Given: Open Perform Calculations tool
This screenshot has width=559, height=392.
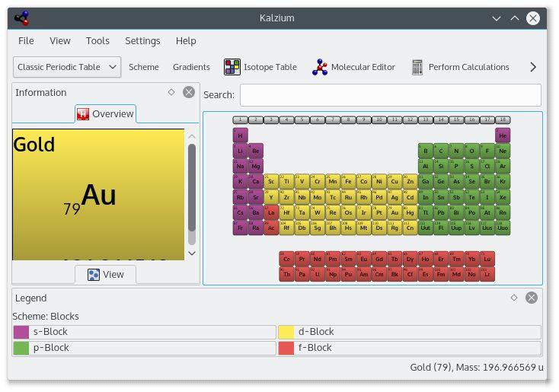Looking at the screenshot, I should pos(460,67).
